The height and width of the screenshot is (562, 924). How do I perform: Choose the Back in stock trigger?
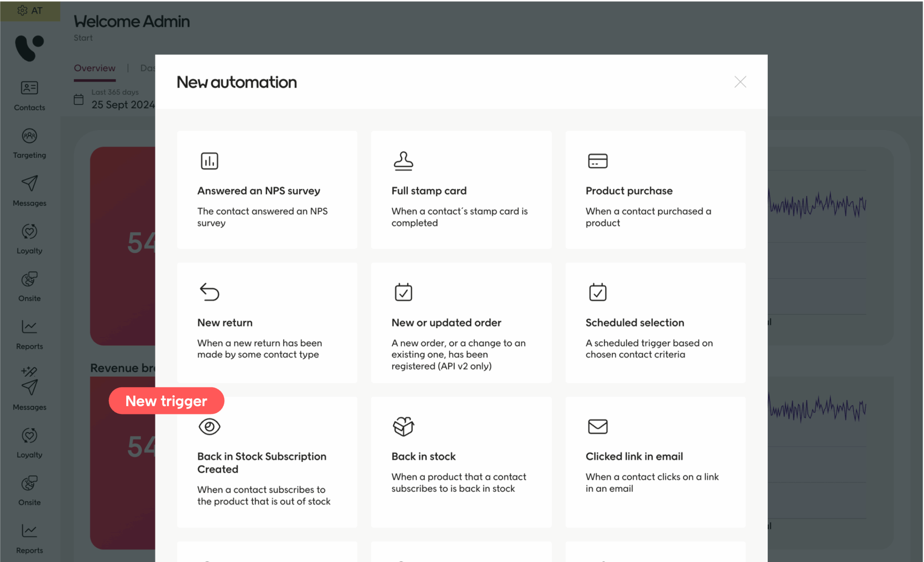coord(461,462)
